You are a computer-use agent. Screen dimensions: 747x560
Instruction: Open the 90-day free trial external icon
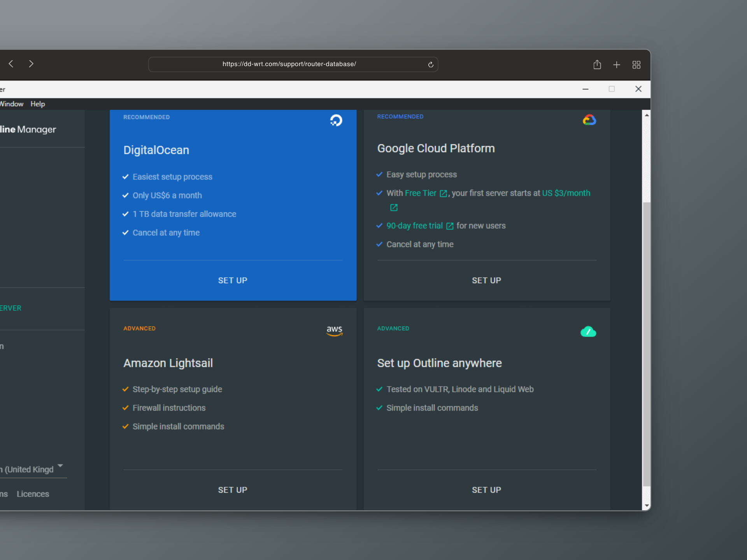450,226
